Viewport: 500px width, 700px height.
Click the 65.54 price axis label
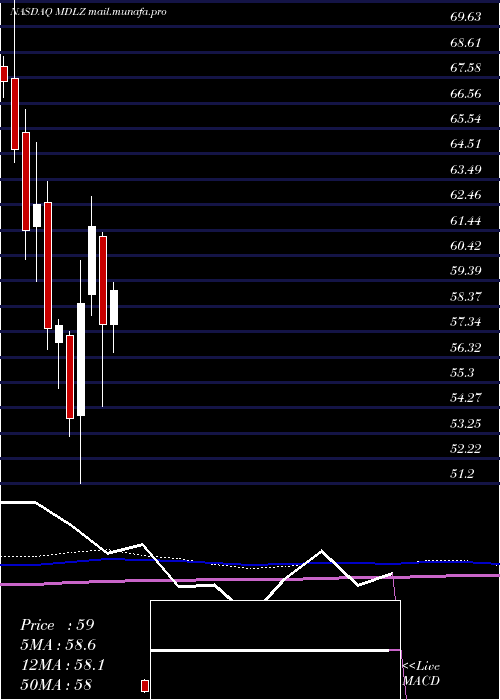point(466,119)
